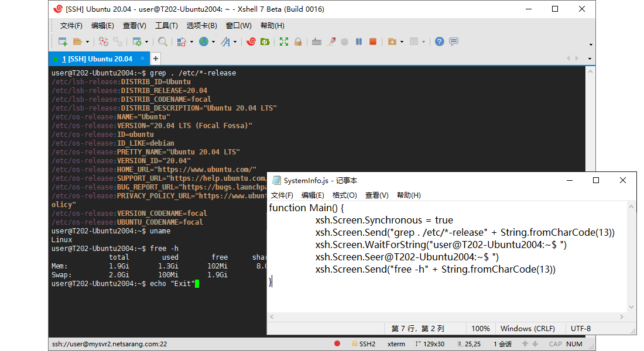The height and width of the screenshot is (351, 644).
Task: Expand the Properties icon dropdown arrow
Action: click(146, 42)
